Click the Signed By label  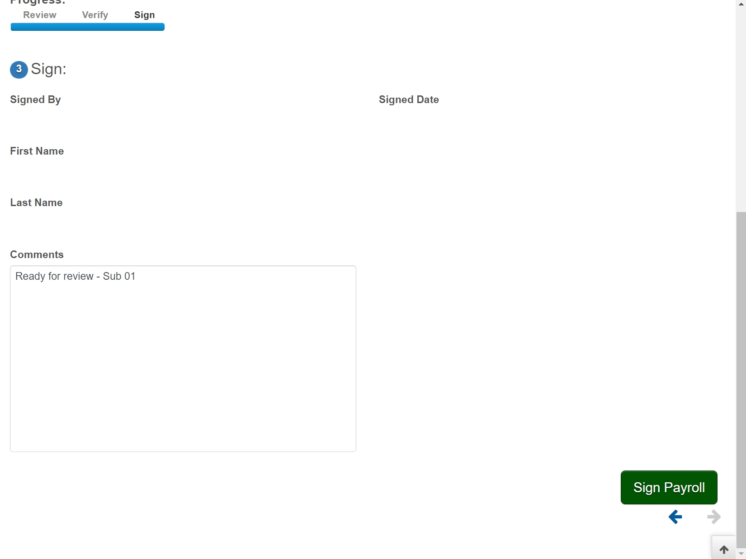pyautogui.click(x=35, y=99)
